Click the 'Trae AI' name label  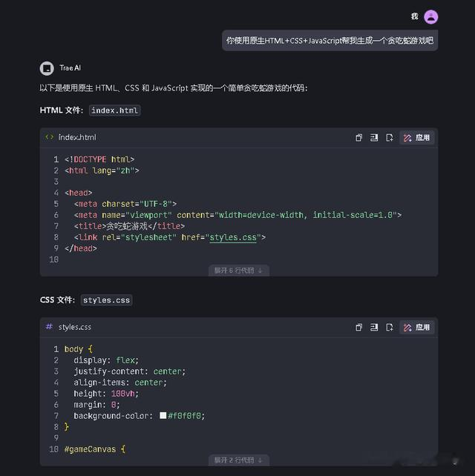coord(71,68)
